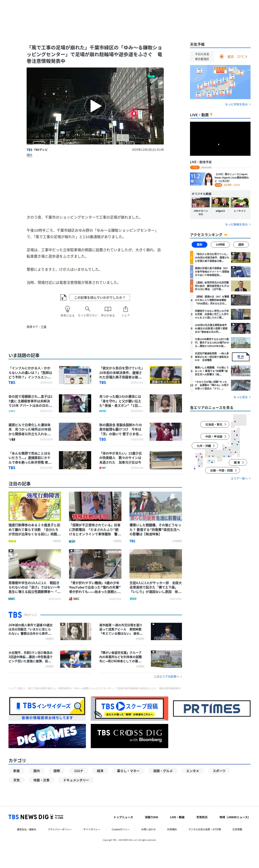Open the JNNドローンDIG original video
The image size is (259, 868).
(201, 206)
